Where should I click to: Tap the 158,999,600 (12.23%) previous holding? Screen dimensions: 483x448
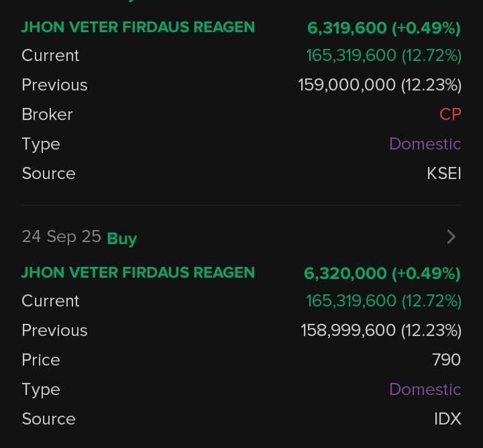pyautogui.click(x=381, y=331)
